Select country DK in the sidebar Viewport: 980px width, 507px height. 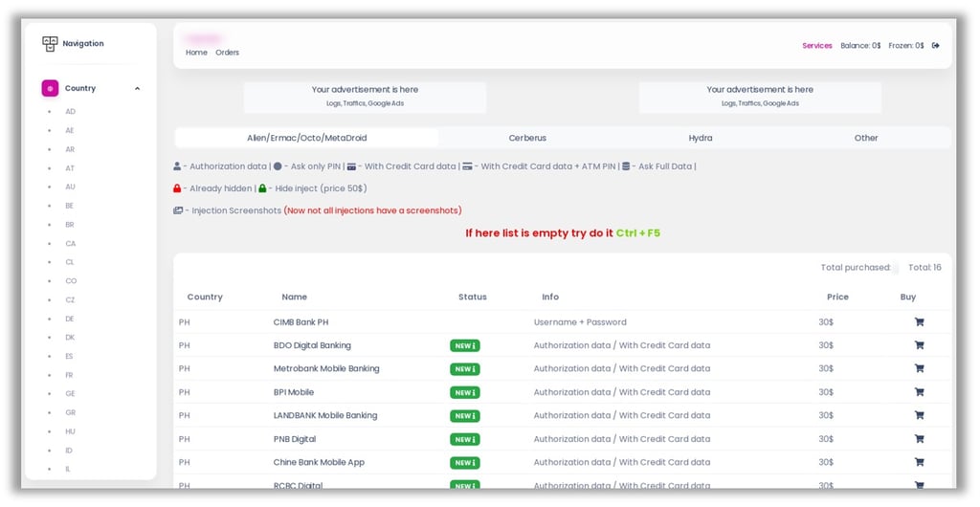[x=70, y=337]
